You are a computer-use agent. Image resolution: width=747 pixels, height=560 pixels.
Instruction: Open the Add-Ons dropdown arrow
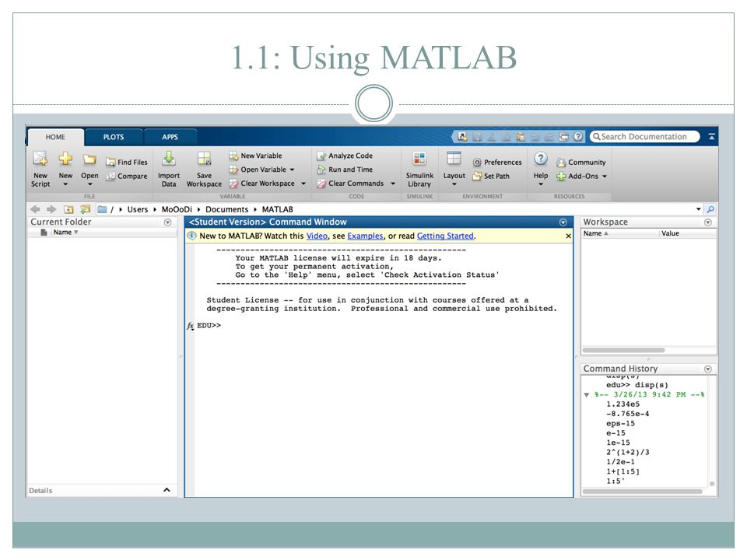(x=605, y=177)
